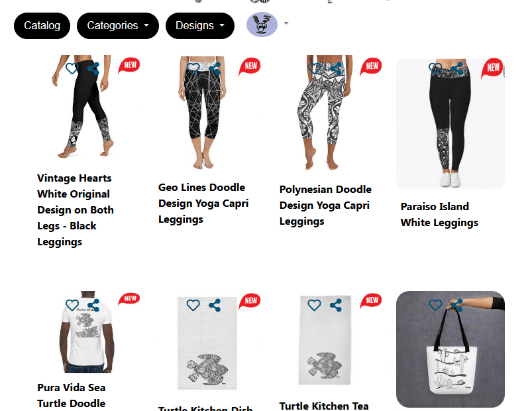Toggle heart on Polynesian Doodle capri leggings
This screenshot has width=532, height=411.
click(314, 68)
